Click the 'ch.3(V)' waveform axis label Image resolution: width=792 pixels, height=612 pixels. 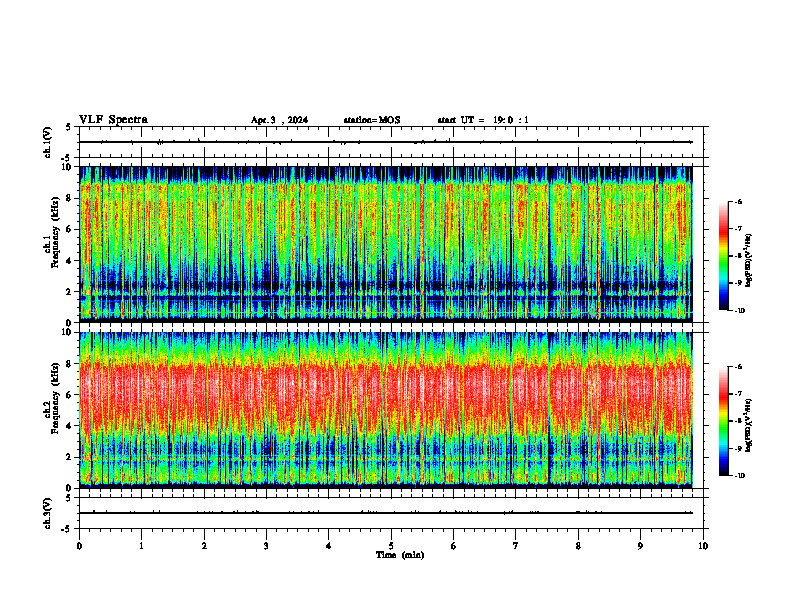[x=48, y=513]
